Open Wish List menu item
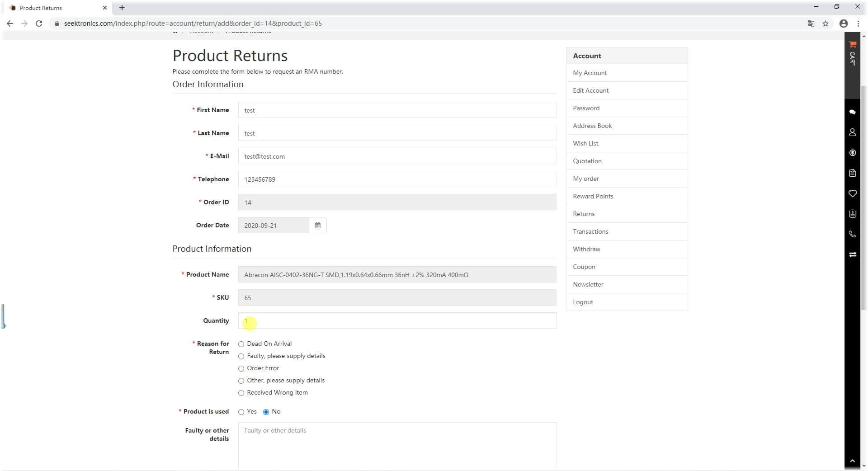Viewport: 868px width, 471px height. pyautogui.click(x=627, y=143)
